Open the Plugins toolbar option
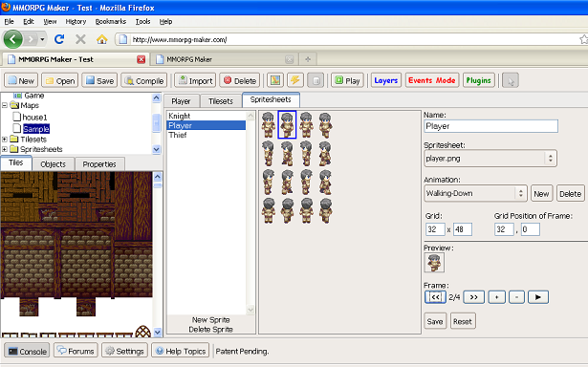This screenshot has width=588, height=367. pos(478,80)
